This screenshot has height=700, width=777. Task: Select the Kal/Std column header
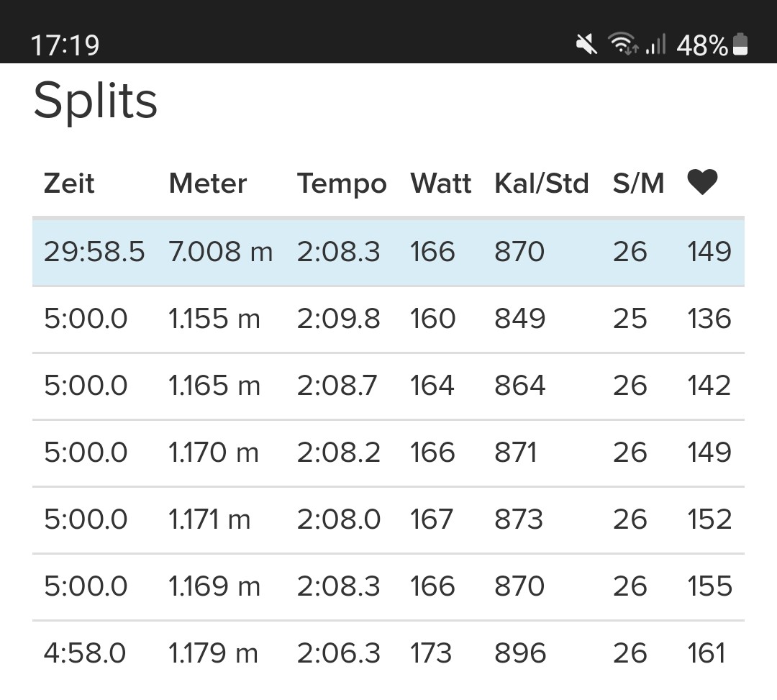(x=542, y=183)
